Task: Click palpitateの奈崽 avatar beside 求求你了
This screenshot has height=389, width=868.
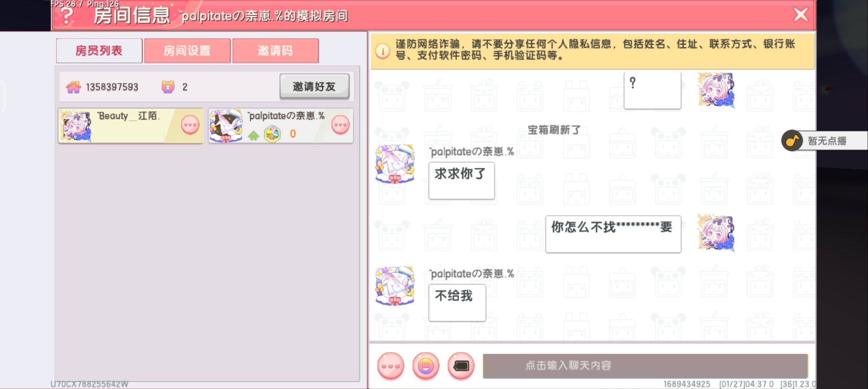Action: pyautogui.click(x=395, y=164)
